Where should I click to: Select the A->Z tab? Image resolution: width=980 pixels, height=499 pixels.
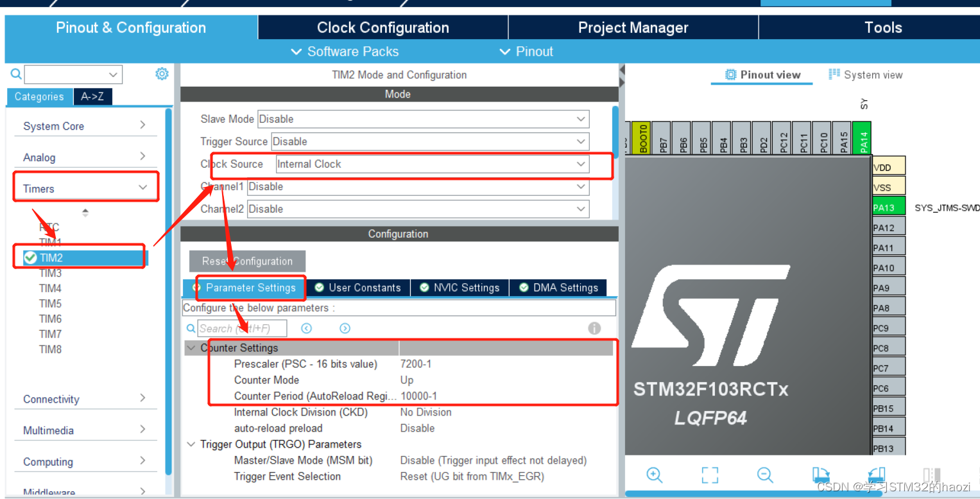point(92,96)
